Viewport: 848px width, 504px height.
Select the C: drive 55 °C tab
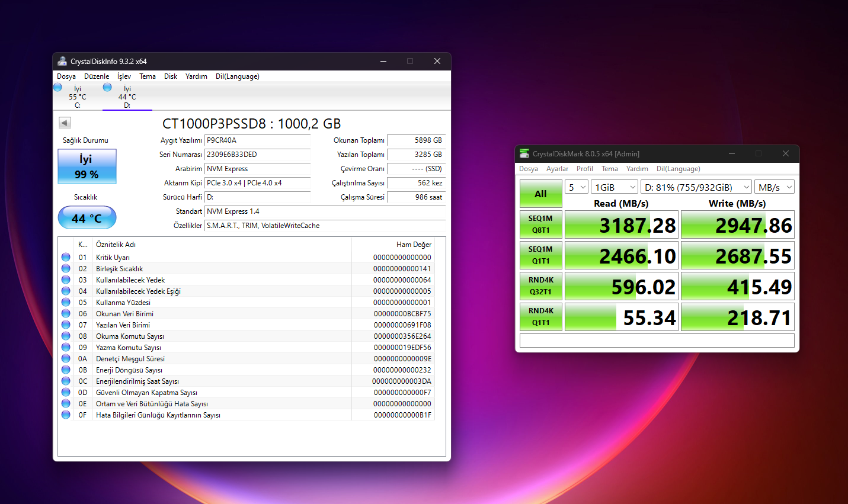pyautogui.click(x=78, y=97)
